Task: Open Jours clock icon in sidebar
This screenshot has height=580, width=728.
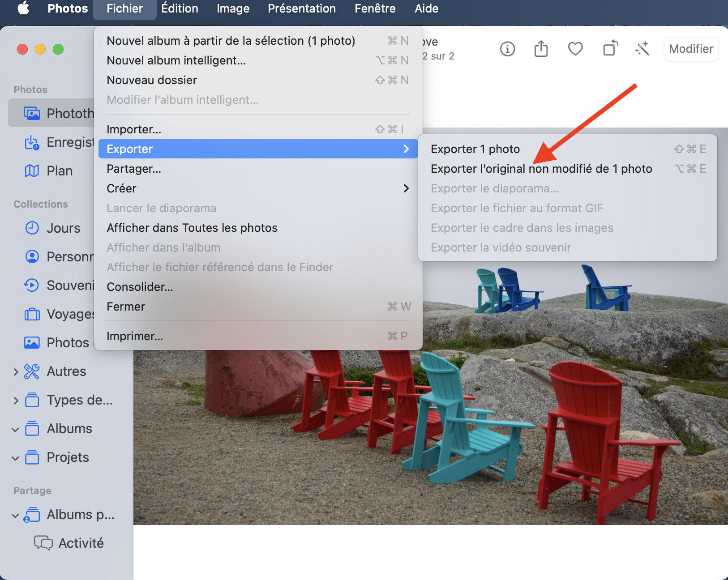Action: [x=32, y=228]
